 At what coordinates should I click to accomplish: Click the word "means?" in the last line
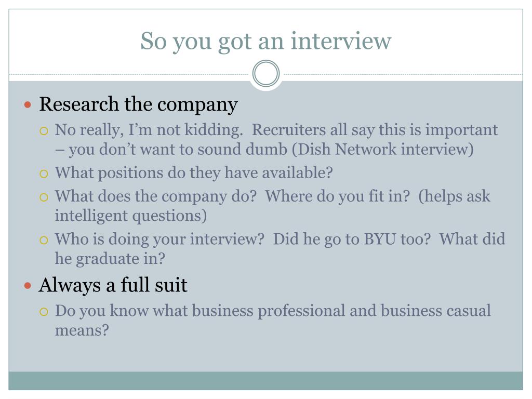pyautogui.click(x=82, y=330)
